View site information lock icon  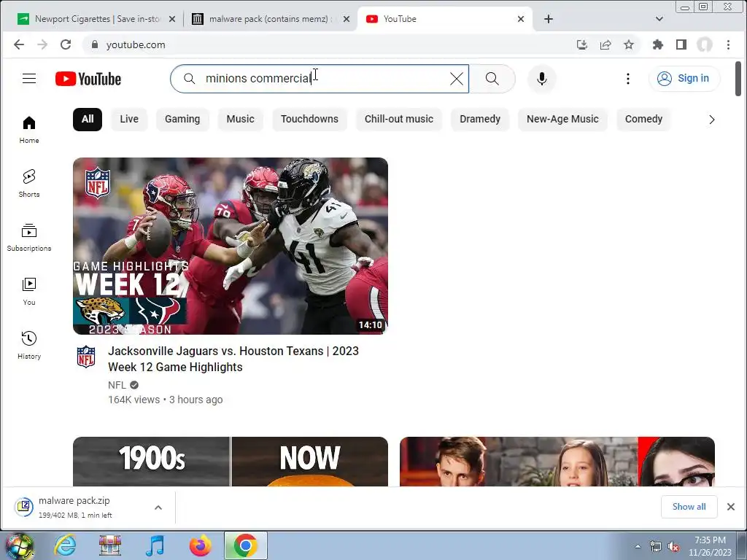click(x=94, y=44)
